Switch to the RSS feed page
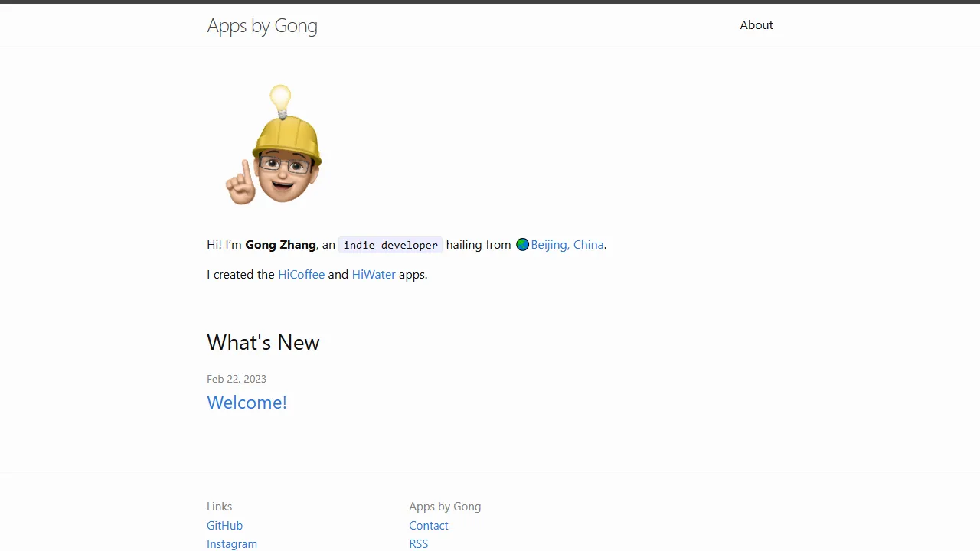 (x=418, y=543)
